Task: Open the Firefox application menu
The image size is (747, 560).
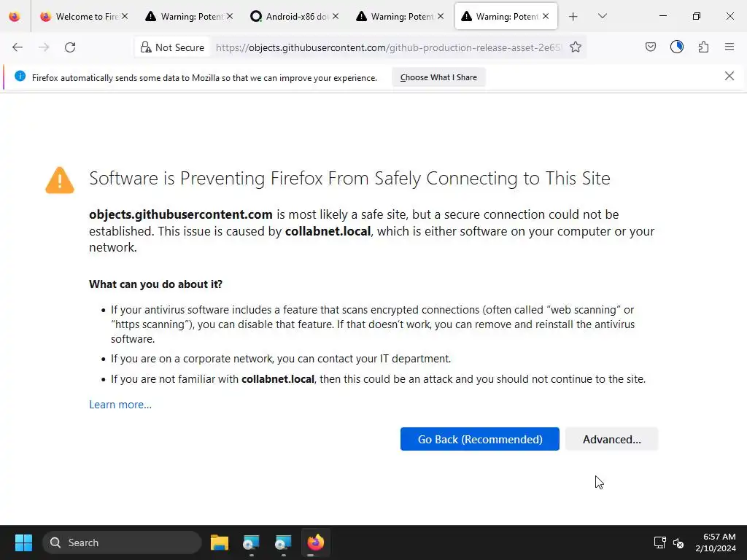Action: 729,47
